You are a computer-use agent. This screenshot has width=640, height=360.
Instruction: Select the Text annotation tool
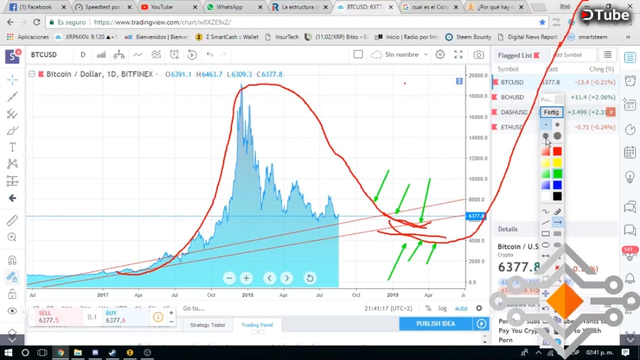pyautogui.click(x=12, y=147)
